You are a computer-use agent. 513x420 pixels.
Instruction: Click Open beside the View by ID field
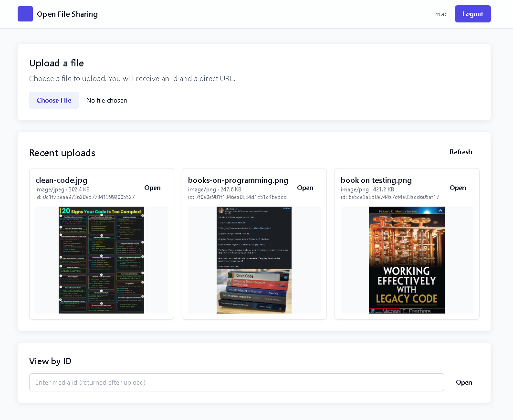coord(463,382)
